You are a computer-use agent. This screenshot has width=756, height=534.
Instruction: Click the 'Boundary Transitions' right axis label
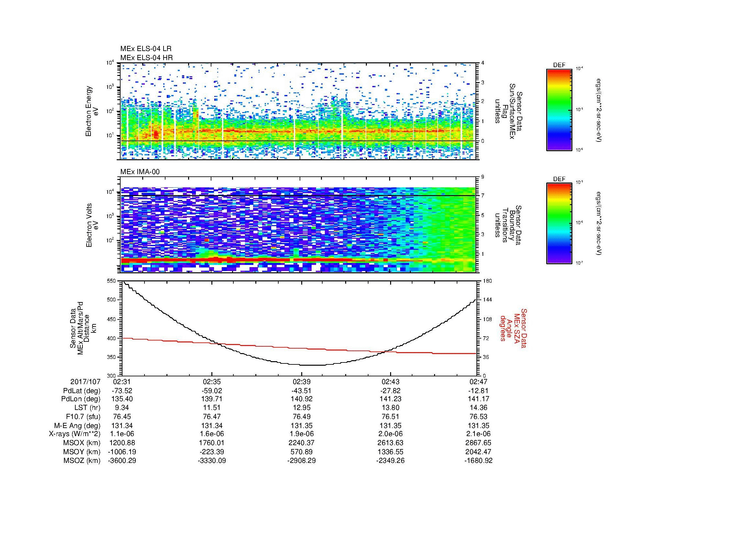508,225
